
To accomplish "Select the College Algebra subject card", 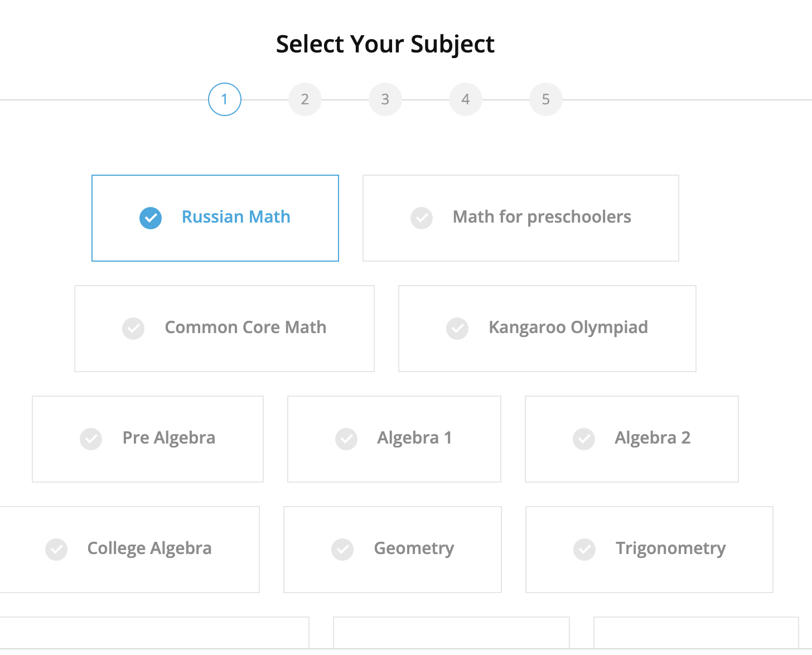I will pyautogui.click(x=129, y=550).
